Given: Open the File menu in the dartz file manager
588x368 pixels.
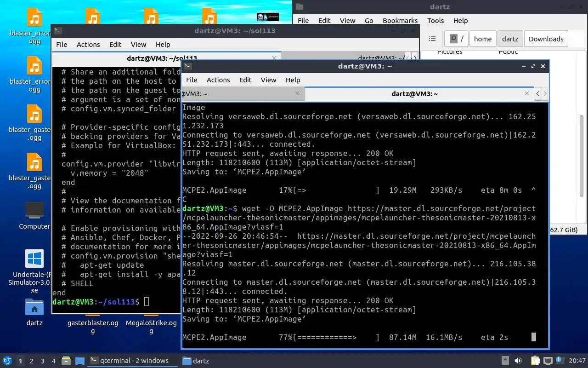Looking at the screenshot, I should click(303, 20).
